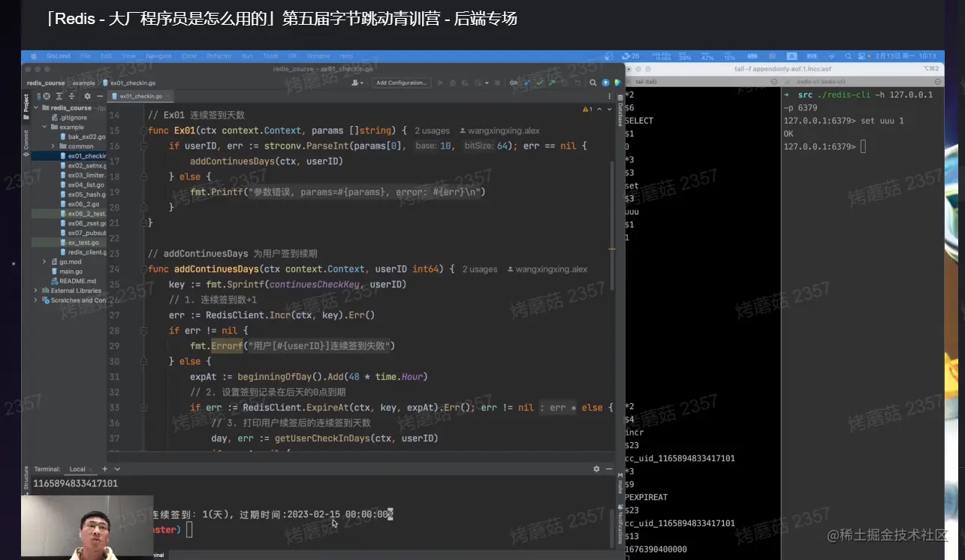Click the Stop icon in run toolbar
The image size is (965, 560).
[497, 83]
